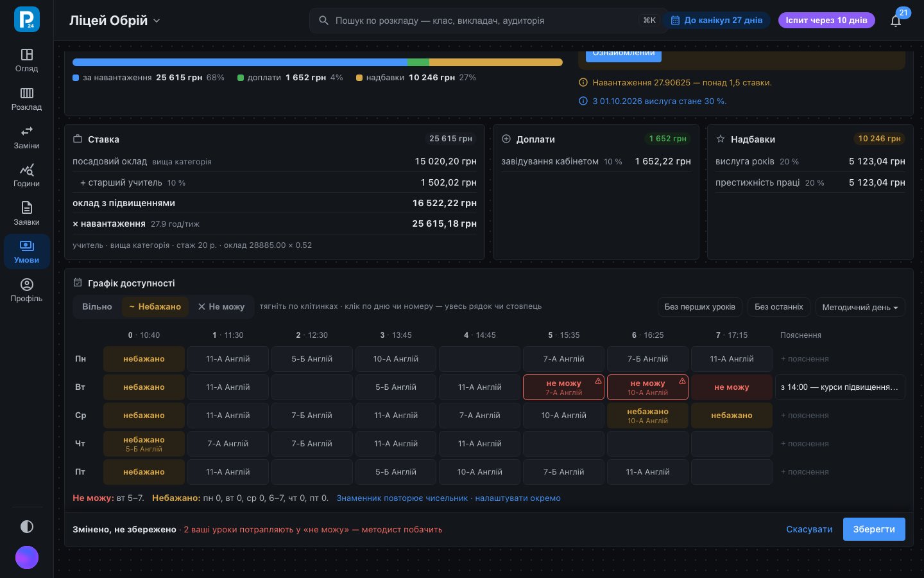924x578 pixels.
Task: Click Скасувати to discard changes
Action: coord(809,529)
